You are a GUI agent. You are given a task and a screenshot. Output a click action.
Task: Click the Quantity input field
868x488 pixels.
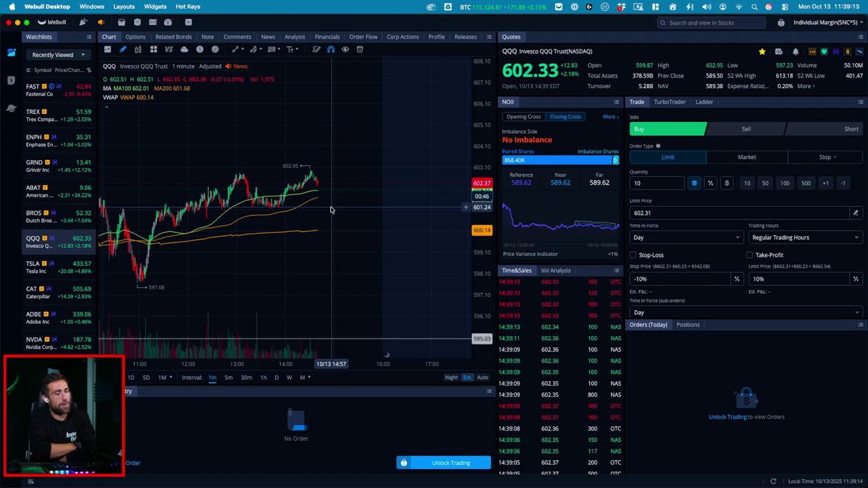point(657,183)
